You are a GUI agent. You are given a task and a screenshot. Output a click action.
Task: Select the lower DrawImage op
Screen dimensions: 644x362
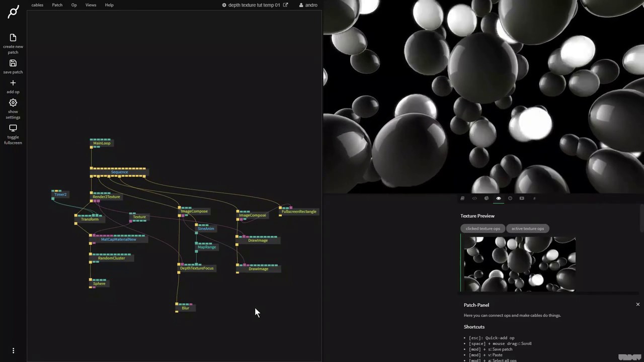coord(258,269)
